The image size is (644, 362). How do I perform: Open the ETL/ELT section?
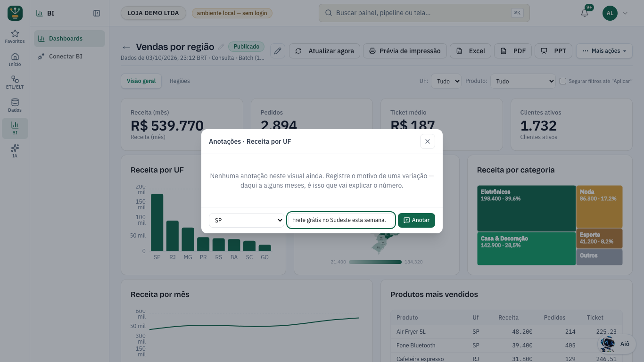[x=15, y=82]
